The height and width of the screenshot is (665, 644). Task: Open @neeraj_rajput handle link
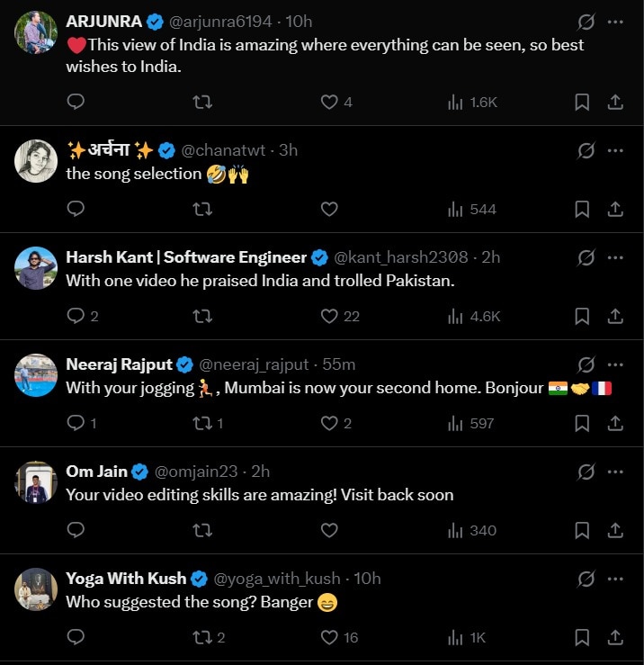tap(253, 364)
